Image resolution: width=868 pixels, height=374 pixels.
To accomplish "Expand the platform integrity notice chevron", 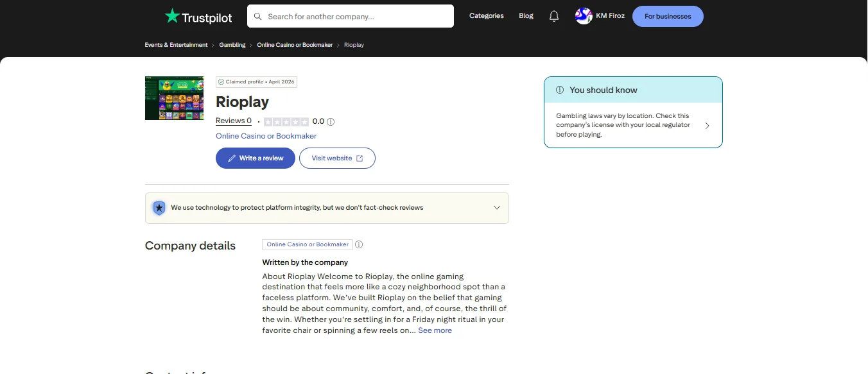I will 496,208.
